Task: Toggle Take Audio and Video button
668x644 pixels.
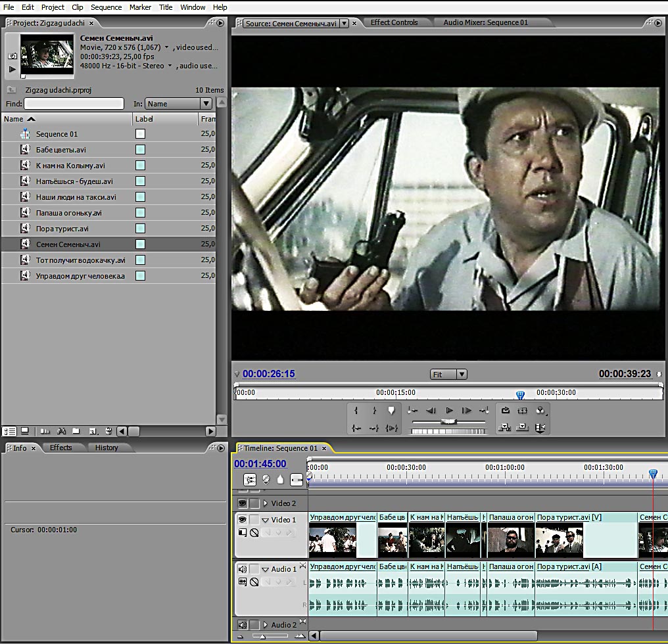Action: [x=540, y=428]
